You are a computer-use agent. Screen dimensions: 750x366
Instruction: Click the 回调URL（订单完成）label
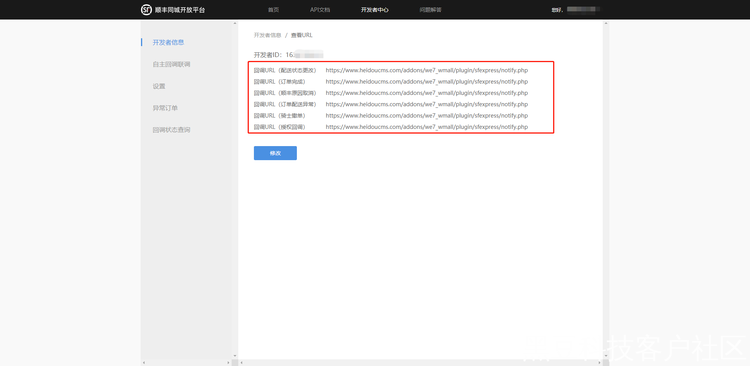pyautogui.click(x=279, y=82)
